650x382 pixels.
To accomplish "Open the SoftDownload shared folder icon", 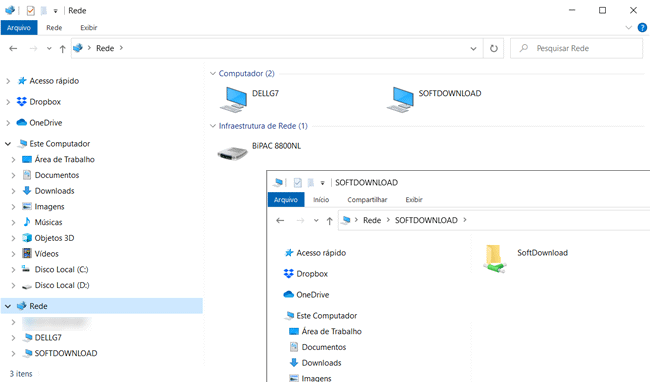I will click(x=494, y=259).
